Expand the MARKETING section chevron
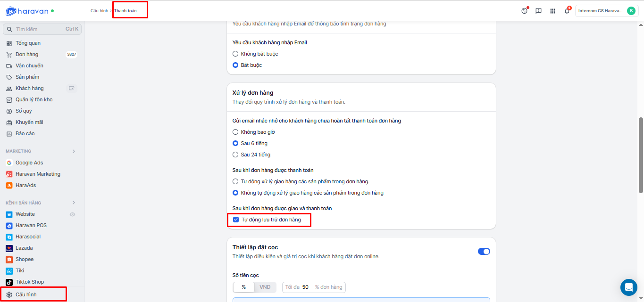Image resolution: width=644 pixels, height=302 pixels. [74, 151]
